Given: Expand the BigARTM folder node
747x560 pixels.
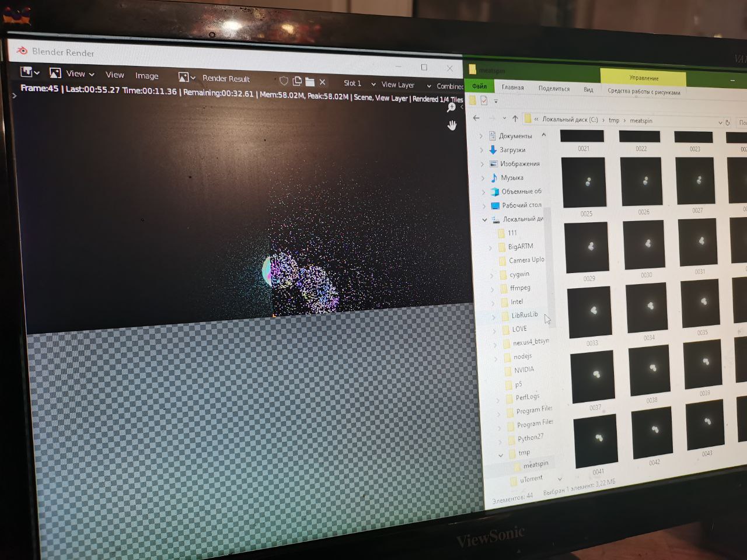Looking at the screenshot, I should pyautogui.click(x=490, y=247).
